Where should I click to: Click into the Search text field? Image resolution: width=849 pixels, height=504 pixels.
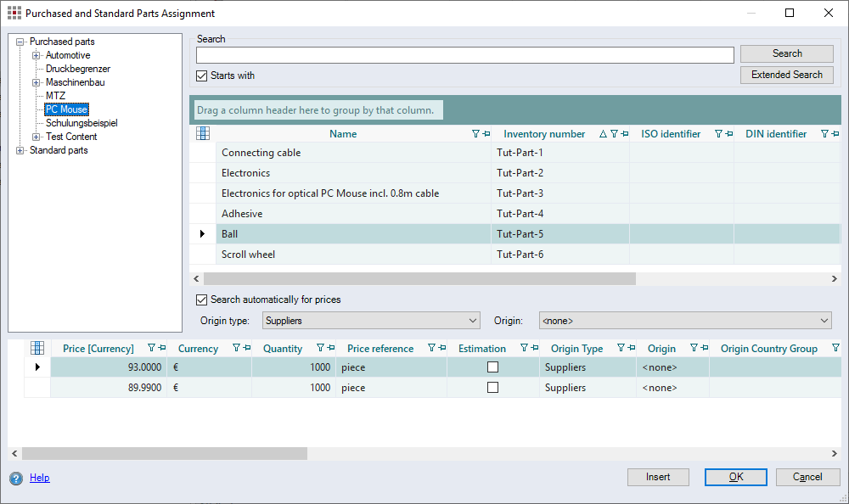pyautogui.click(x=464, y=55)
